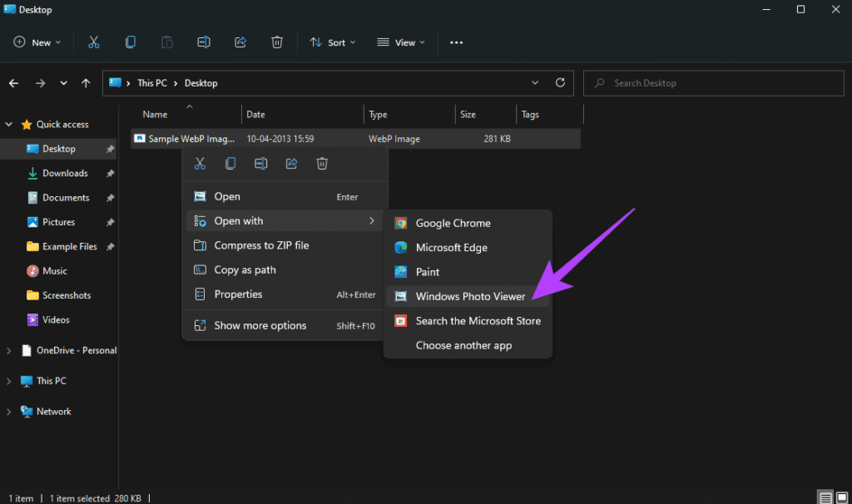Image resolution: width=852 pixels, height=504 pixels.
Task: Click the Desktop breadcrumb in the address bar
Action: [201, 83]
